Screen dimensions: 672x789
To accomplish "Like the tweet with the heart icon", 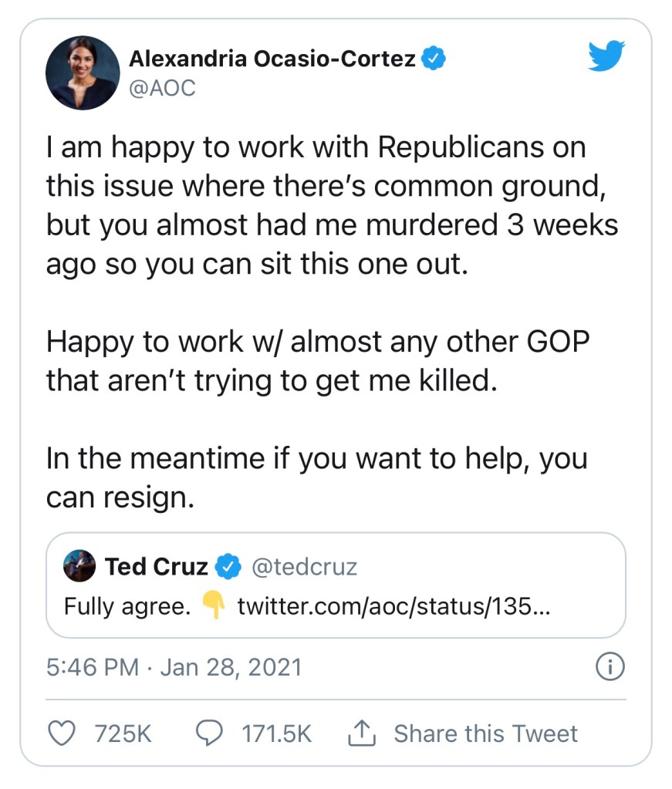I will pyautogui.click(x=63, y=733).
